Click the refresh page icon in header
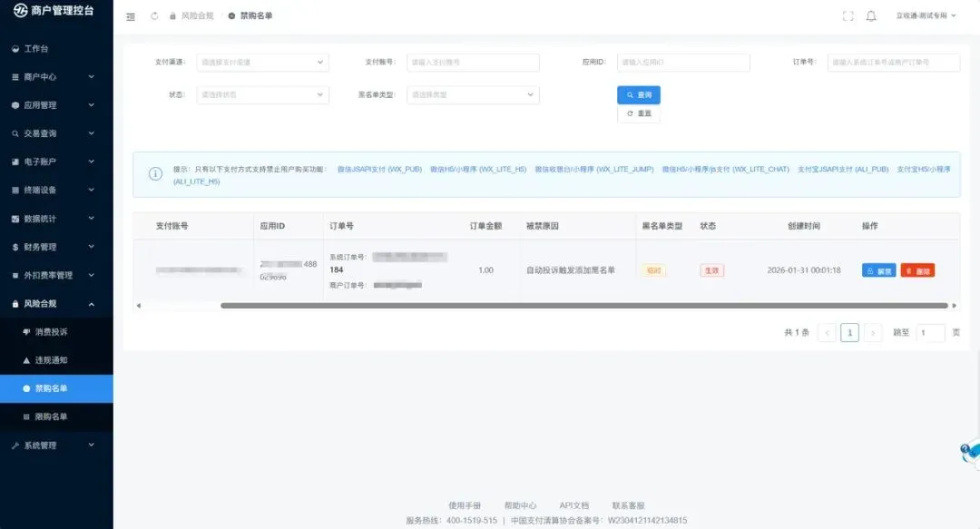 click(x=154, y=15)
